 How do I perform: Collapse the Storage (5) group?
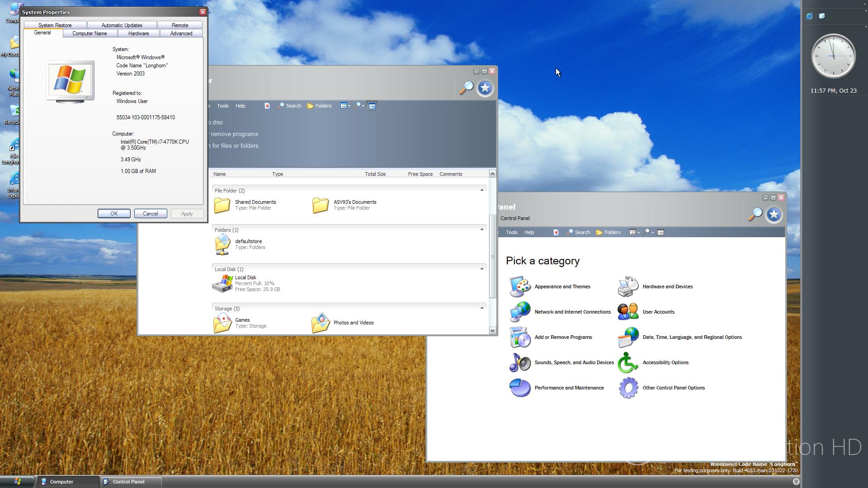(481, 308)
